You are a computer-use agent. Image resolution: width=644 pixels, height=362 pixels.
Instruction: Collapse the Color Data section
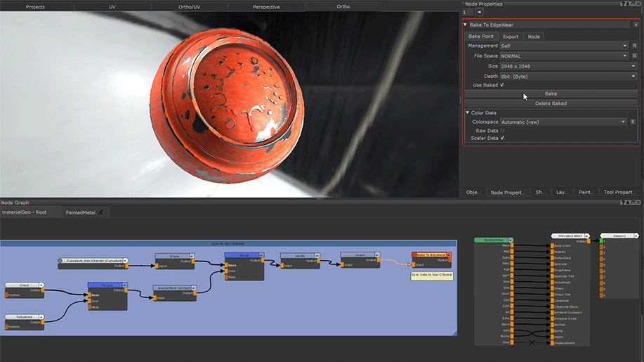tap(468, 112)
